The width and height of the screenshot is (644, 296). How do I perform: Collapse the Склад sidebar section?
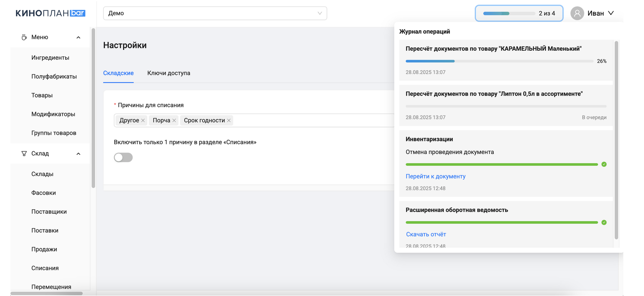tap(78, 154)
